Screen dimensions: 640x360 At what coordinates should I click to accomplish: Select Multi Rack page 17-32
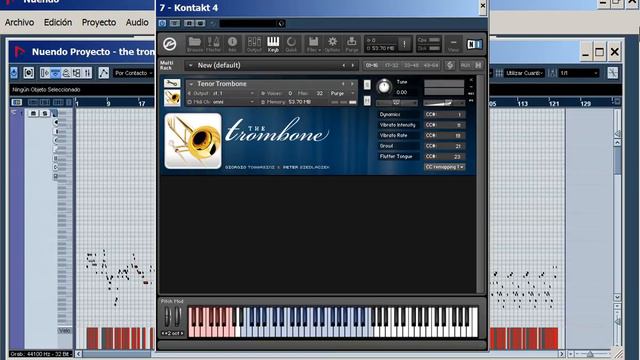[391, 65]
